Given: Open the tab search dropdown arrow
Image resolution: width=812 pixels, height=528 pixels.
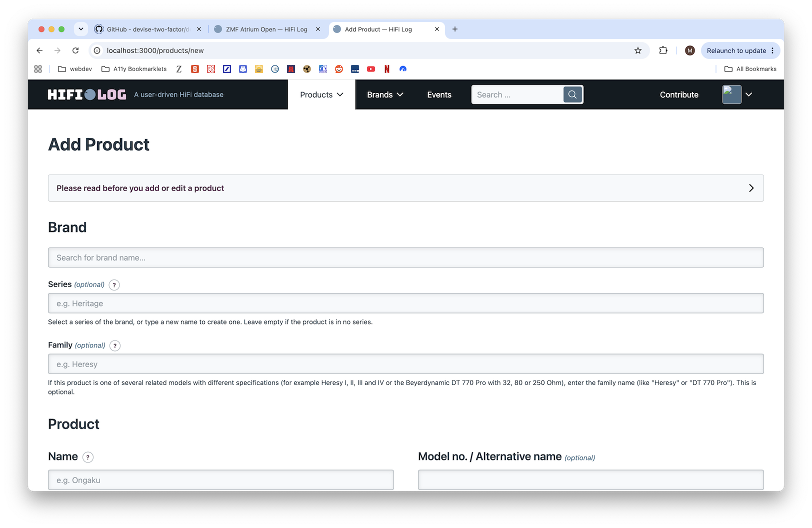Looking at the screenshot, I should 81,29.
